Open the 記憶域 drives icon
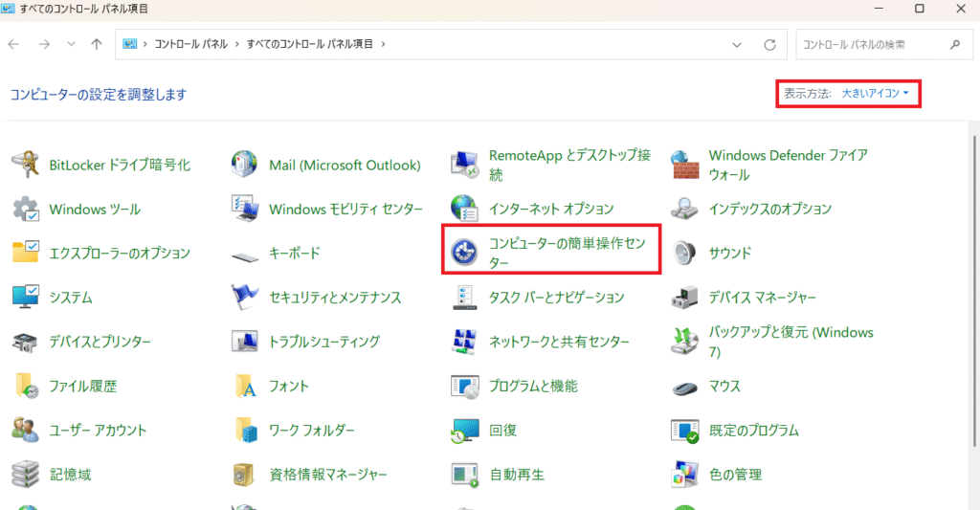 26,475
